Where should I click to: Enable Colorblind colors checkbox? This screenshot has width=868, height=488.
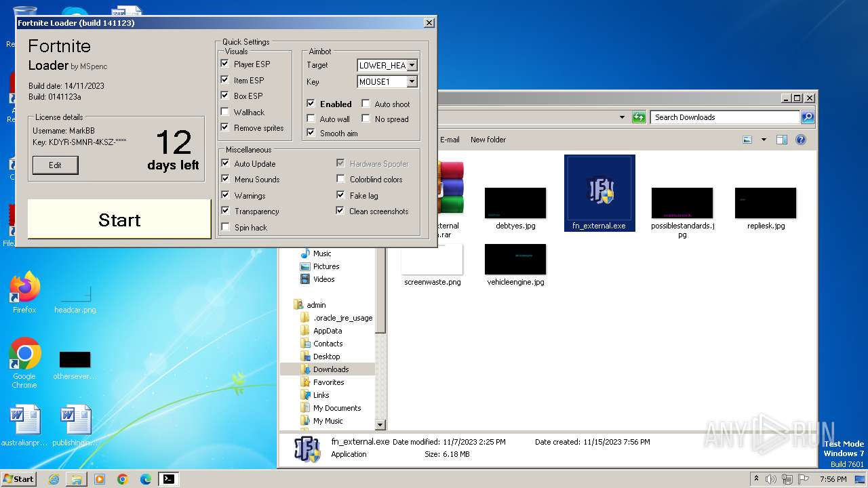pyautogui.click(x=340, y=179)
